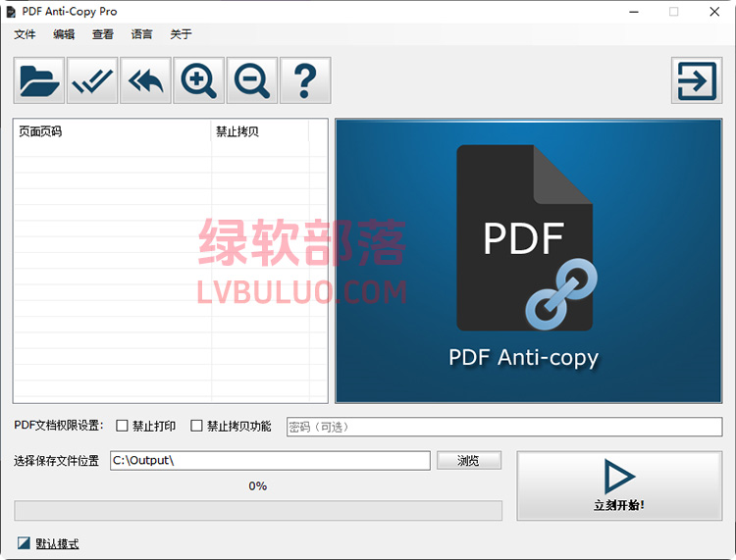The height and width of the screenshot is (560, 736).
Task: Open the 编辑 menu
Action: coord(64,34)
